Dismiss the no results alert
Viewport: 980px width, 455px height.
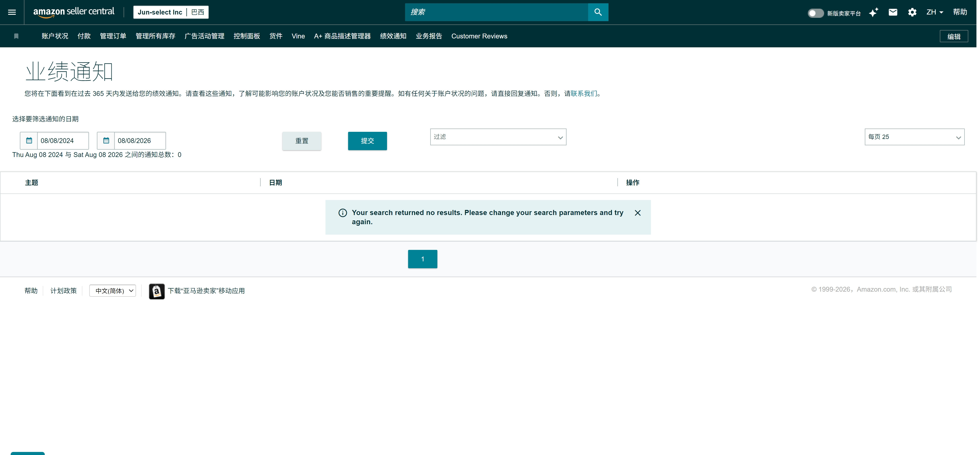[637, 213]
